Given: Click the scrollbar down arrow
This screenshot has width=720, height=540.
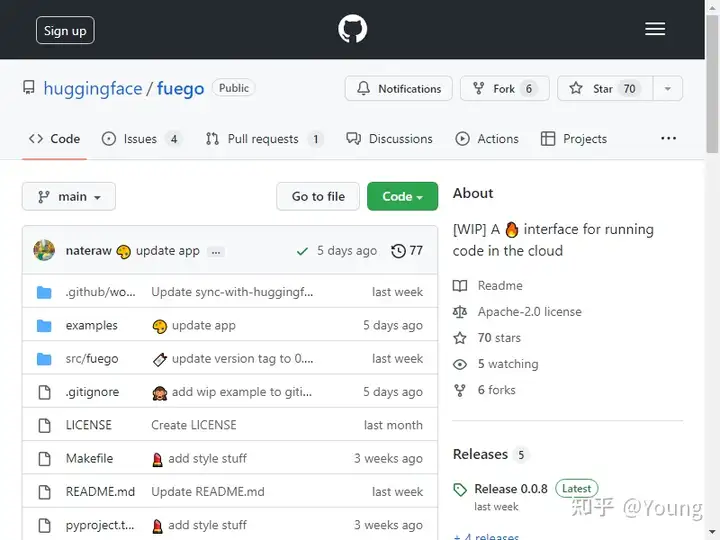Looking at the screenshot, I should [x=712, y=532].
